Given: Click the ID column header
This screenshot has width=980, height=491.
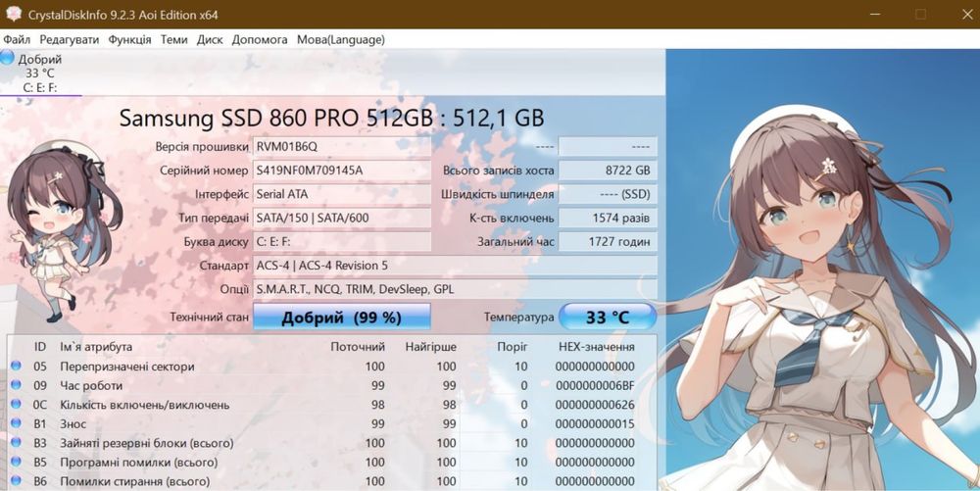Looking at the screenshot, I should point(40,347).
